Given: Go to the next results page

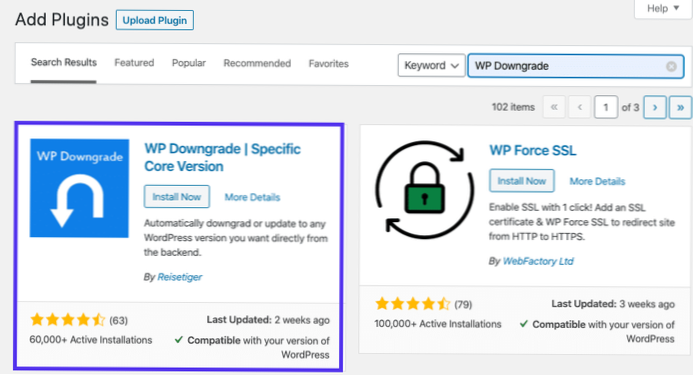Looking at the screenshot, I should (x=655, y=107).
